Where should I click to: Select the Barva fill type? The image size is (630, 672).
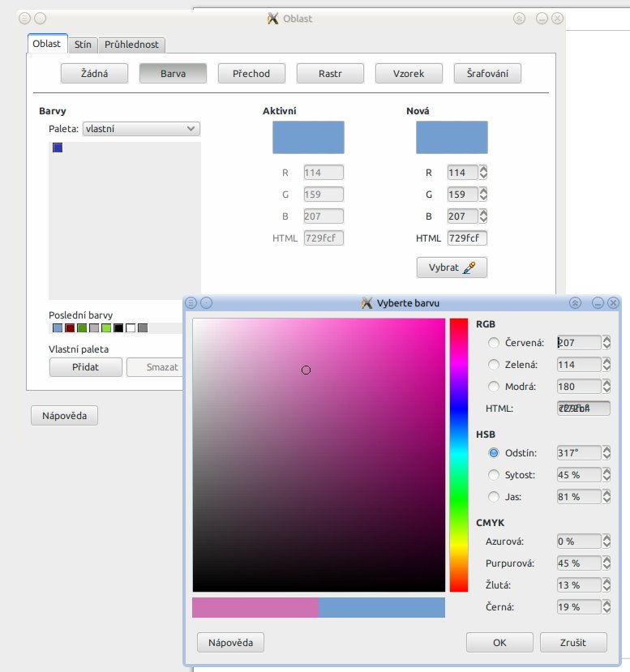point(173,73)
